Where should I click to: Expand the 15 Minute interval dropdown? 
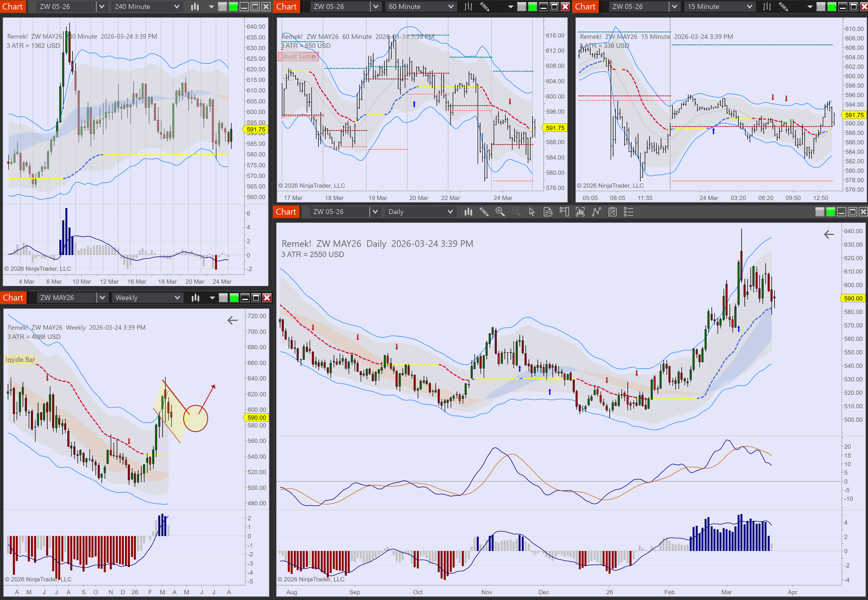pyautogui.click(x=749, y=6)
